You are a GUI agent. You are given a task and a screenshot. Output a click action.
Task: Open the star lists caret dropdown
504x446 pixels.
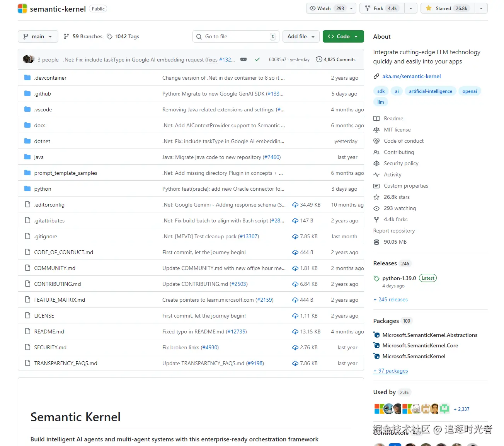[x=481, y=9]
